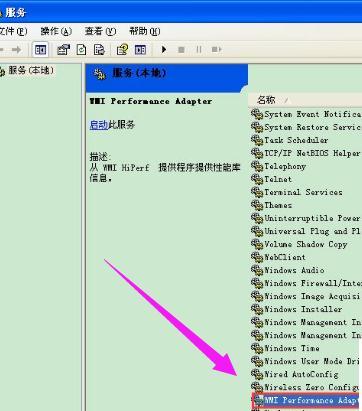The height and width of the screenshot is (411, 362).
Task: Click the Export List toolbar icon
Action: tap(99, 50)
